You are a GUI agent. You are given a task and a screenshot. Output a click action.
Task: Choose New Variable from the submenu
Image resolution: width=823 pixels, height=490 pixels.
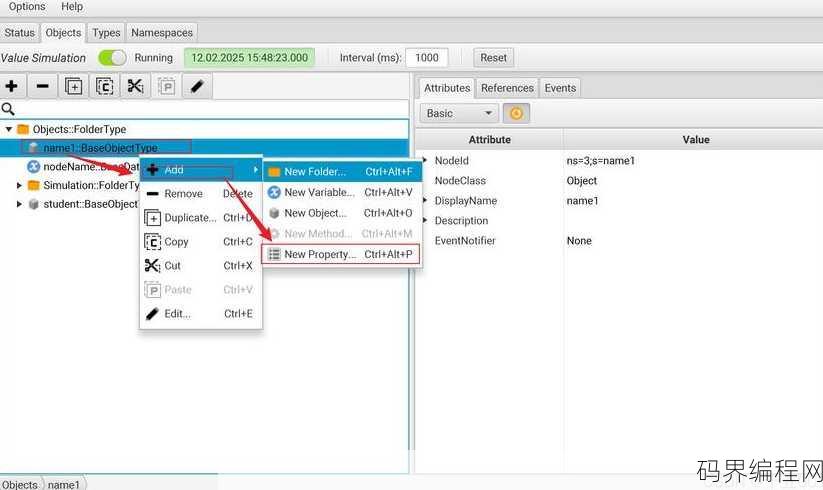[342, 193]
